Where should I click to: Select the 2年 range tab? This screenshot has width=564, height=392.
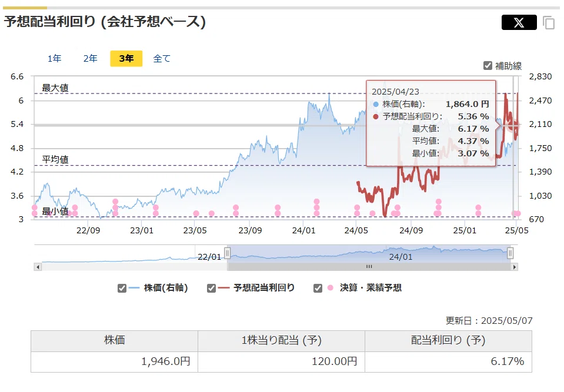(x=91, y=59)
